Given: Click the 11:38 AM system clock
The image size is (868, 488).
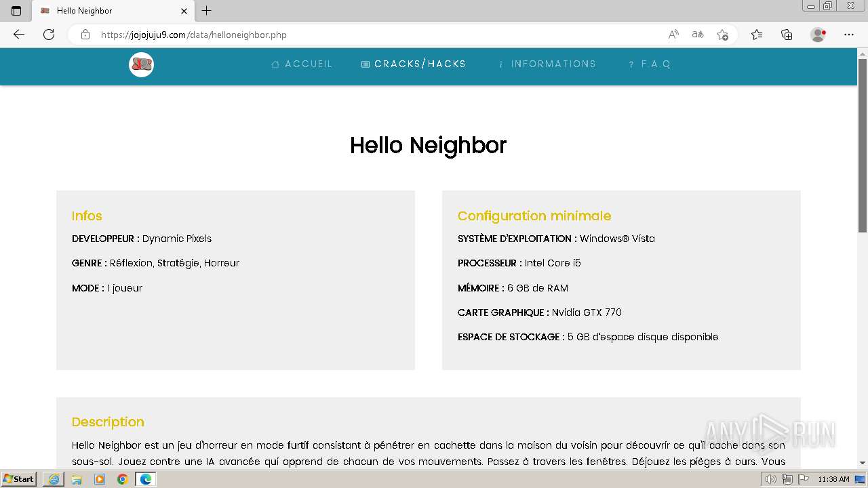Looking at the screenshot, I should pyautogui.click(x=833, y=479).
